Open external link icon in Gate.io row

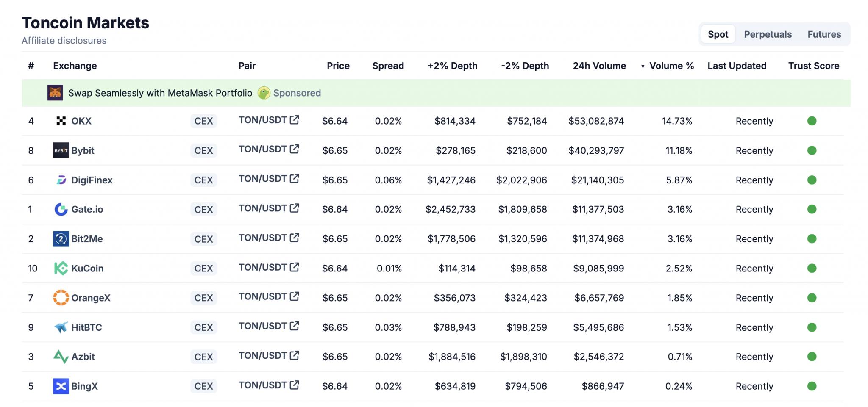(295, 208)
